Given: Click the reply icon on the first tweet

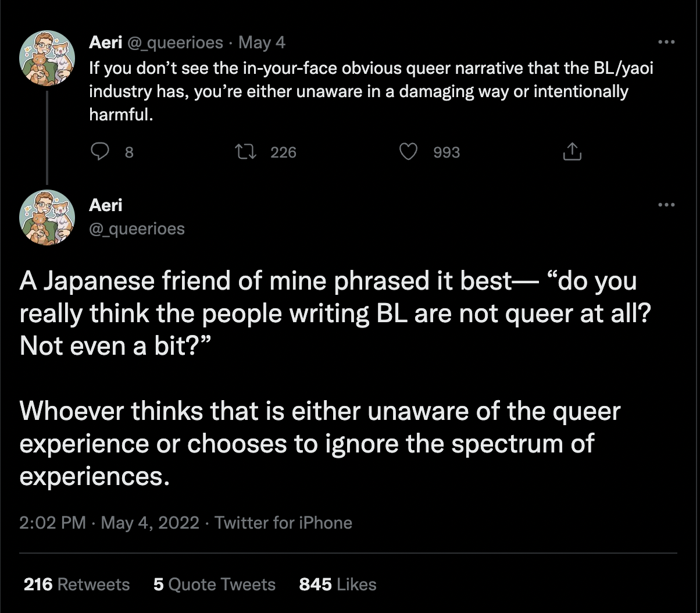Looking at the screenshot, I should coord(101,152).
